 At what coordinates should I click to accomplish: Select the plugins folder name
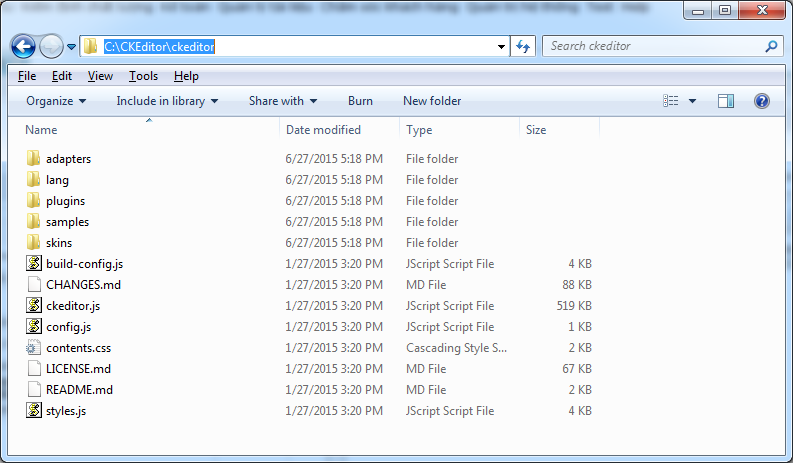(65, 201)
